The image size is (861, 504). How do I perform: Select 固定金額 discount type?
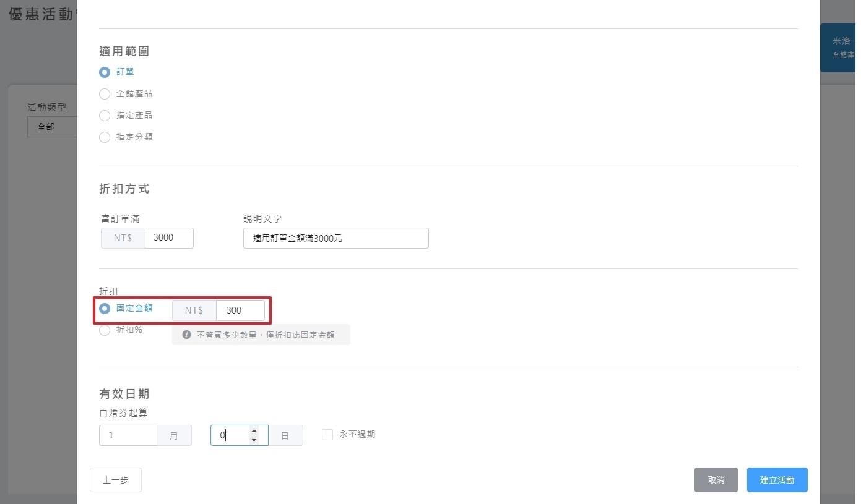point(105,308)
